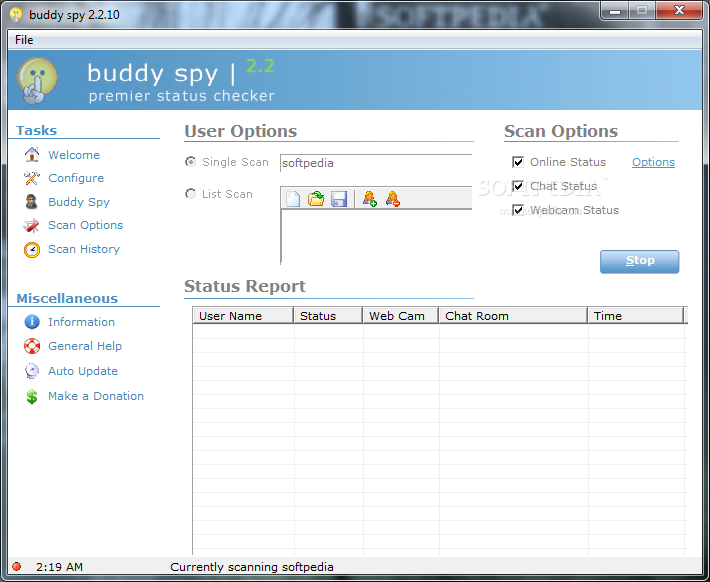Sort by the User Name column header
This screenshot has height=582, width=710.
[243, 316]
